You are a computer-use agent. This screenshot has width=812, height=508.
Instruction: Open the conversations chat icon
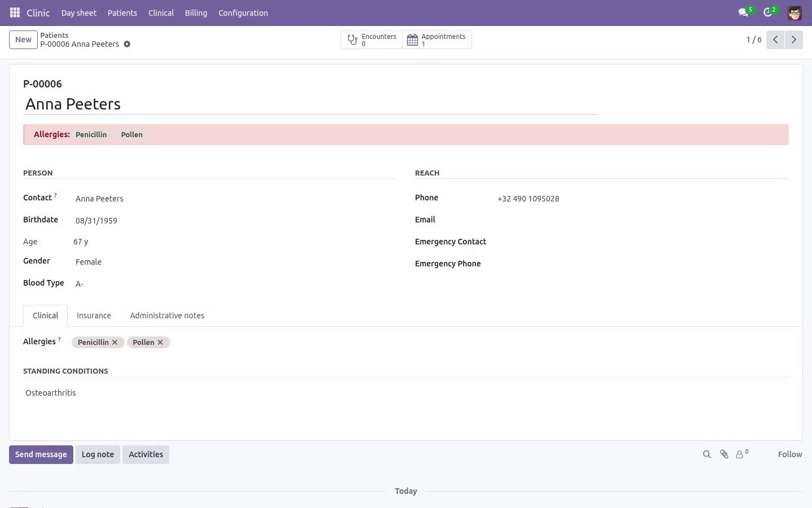point(743,12)
